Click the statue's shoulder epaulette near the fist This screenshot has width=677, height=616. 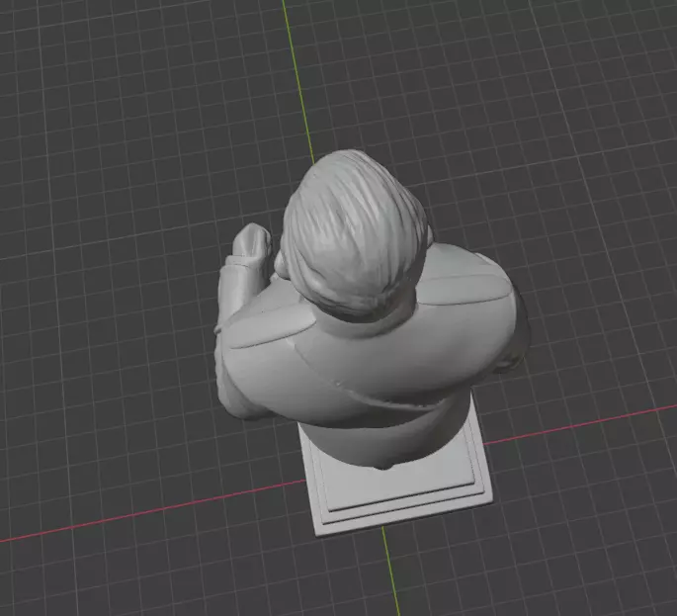pos(271,325)
